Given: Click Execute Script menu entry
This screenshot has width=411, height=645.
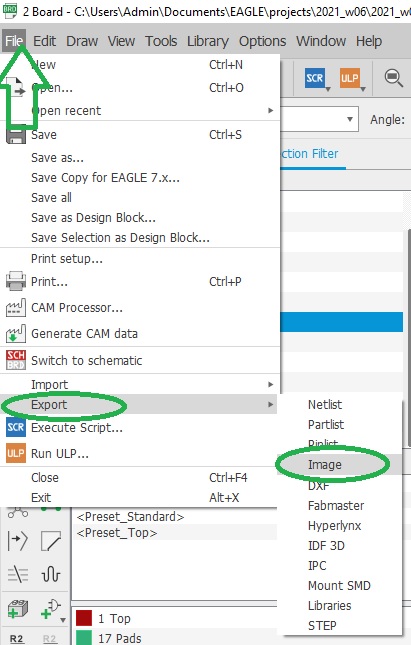Looking at the screenshot, I should coord(77,428).
